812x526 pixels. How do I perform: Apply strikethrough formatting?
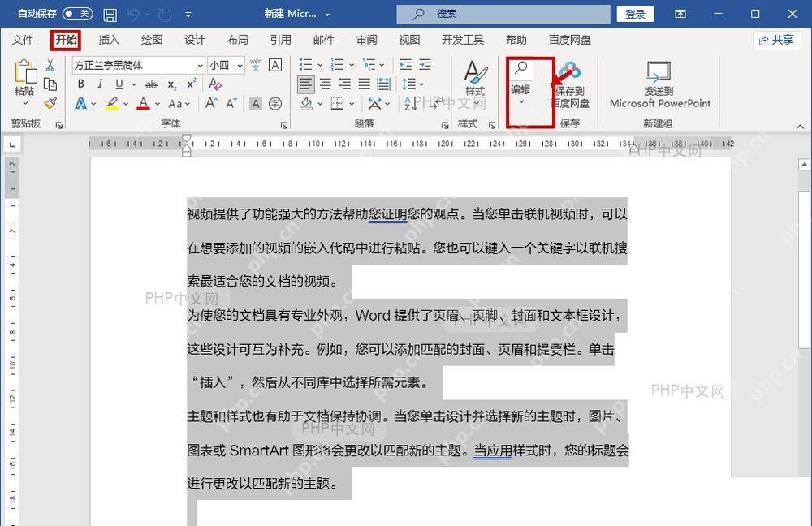[151, 84]
